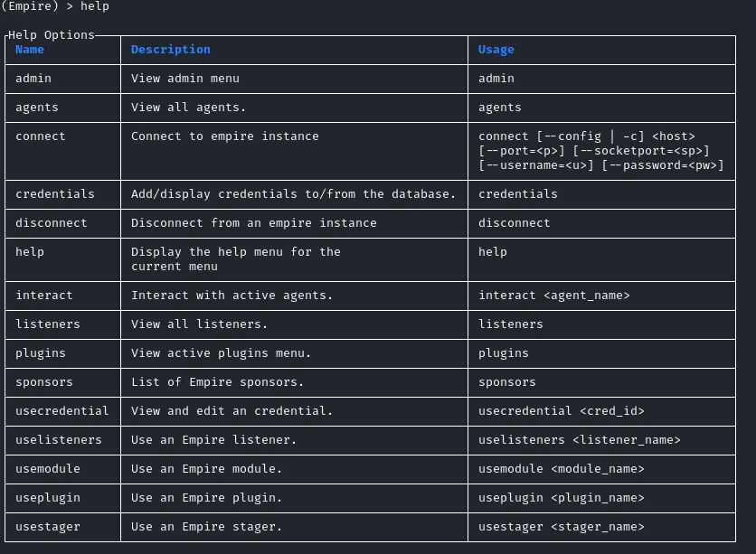756x554 pixels.
Task: Click the 'interact' command name
Action: coord(44,296)
